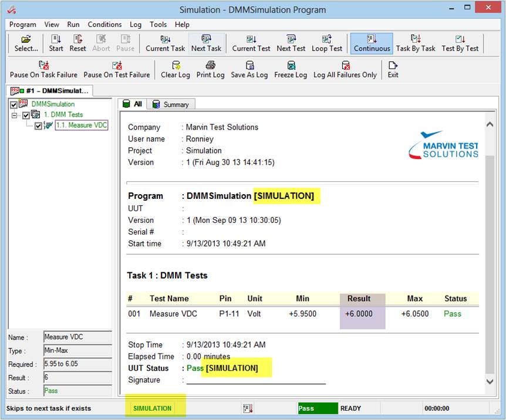Click the Abort toolbar icon
This screenshot has height=420, width=506.
point(101,43)
